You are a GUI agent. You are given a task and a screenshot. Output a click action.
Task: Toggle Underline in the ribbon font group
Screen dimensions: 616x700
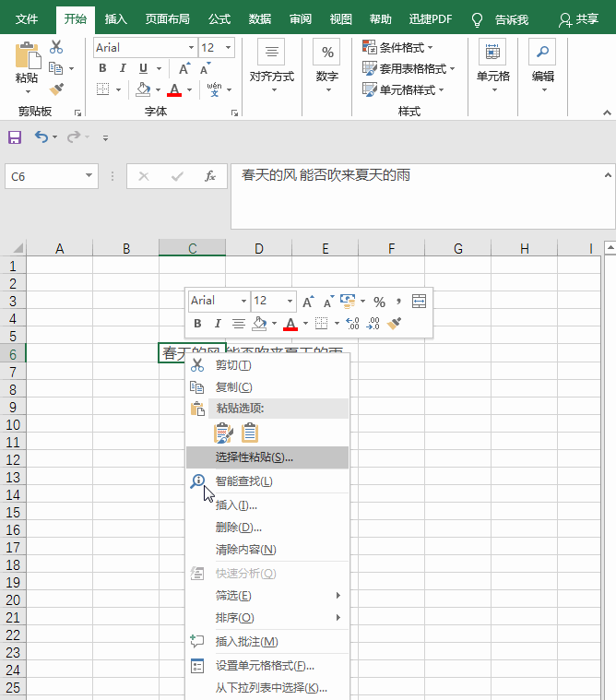point(144,68)
